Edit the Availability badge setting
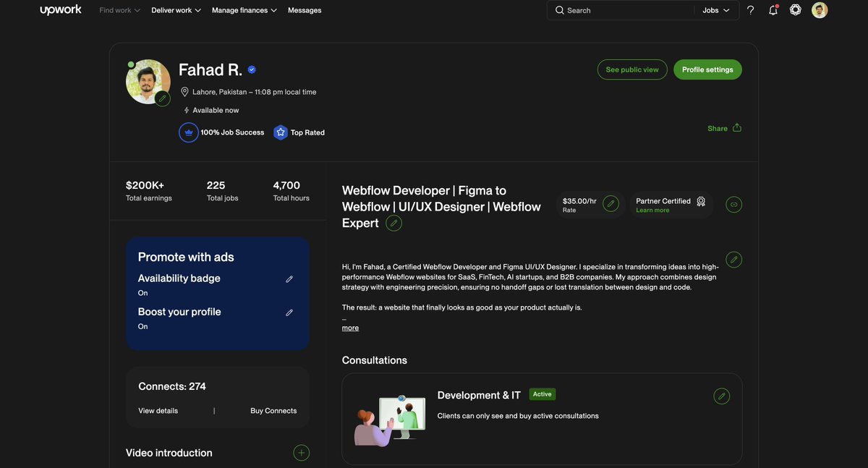 click(289, 279)
